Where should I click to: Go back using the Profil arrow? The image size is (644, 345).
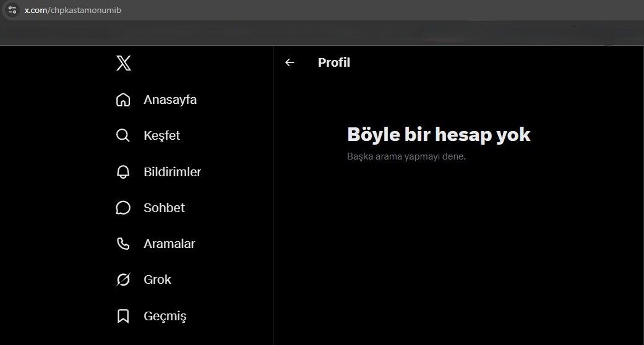coord(290,62)
